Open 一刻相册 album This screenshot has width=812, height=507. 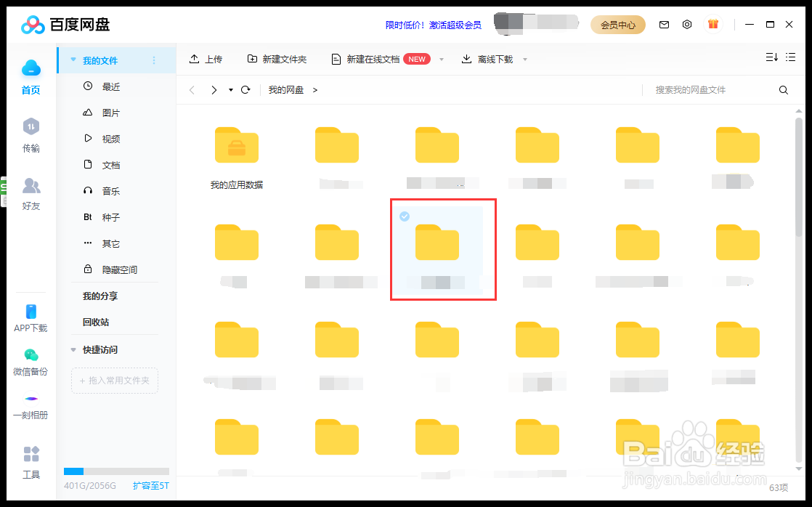[x=31, y=407]
